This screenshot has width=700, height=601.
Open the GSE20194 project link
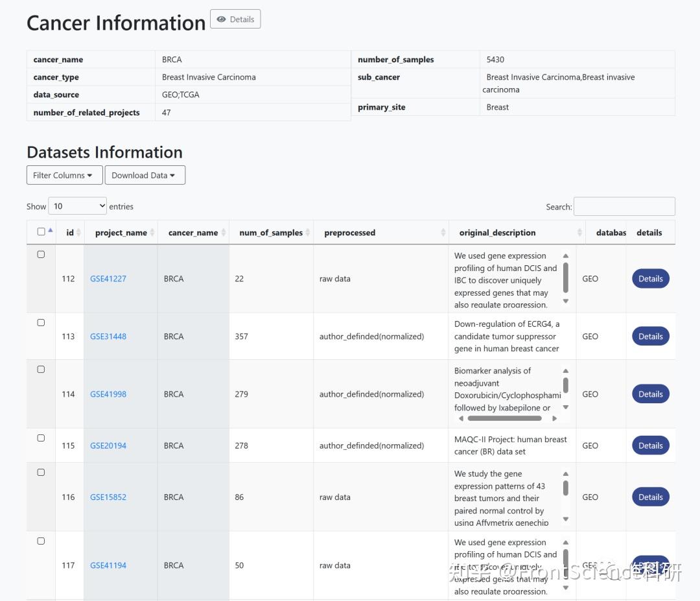pos(108,445)
